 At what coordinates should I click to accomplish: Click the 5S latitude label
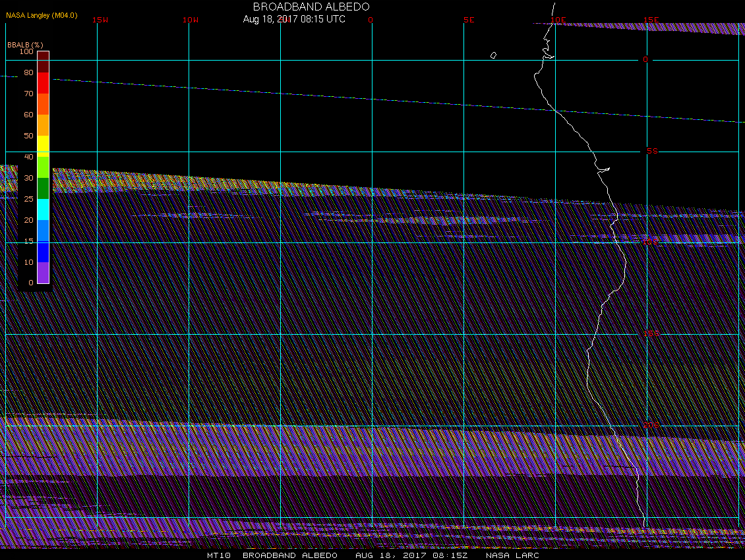(652, 151)
